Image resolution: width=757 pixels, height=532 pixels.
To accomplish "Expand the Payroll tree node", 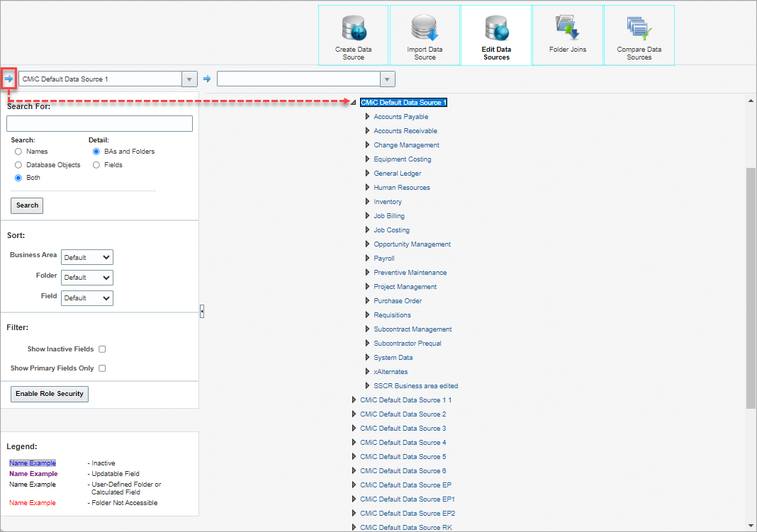I will point(367,258).
